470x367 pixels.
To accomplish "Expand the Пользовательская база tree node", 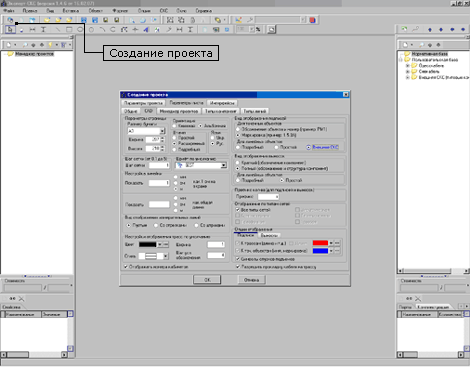I will pos(401,60).
